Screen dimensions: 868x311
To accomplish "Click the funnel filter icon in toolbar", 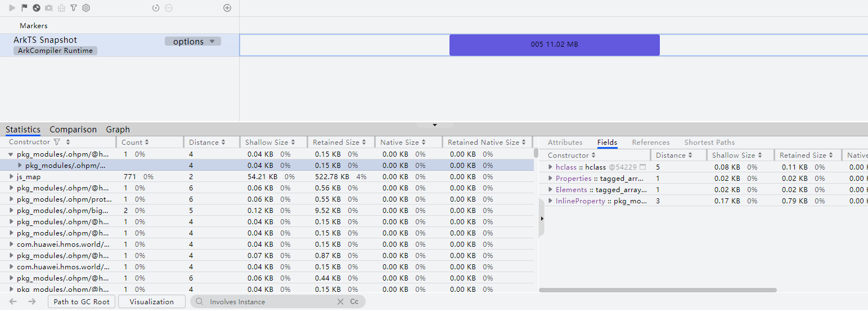I will 74,8.
